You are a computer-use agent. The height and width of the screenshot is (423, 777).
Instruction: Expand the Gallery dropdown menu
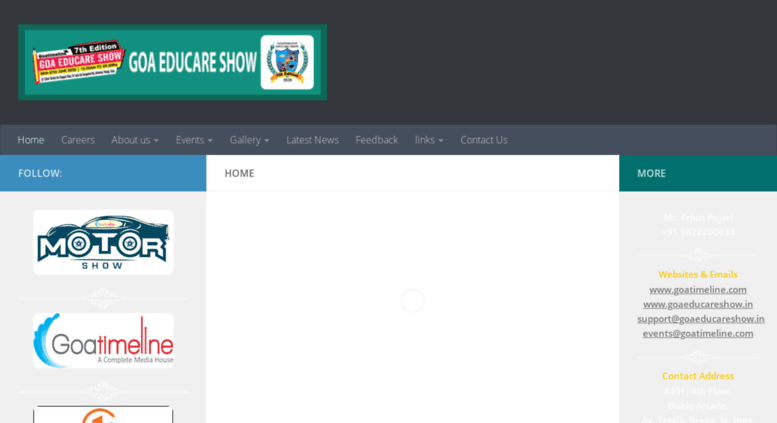tap(249, 140)
